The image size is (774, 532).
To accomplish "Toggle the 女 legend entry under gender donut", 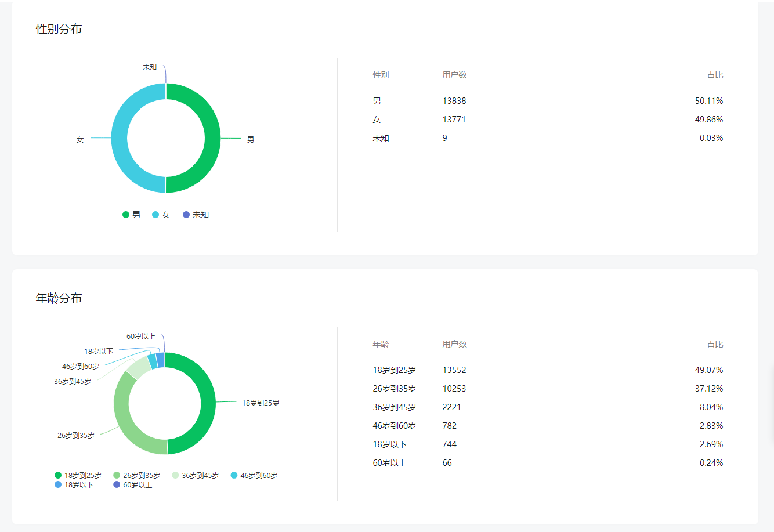I will [161, 215].
